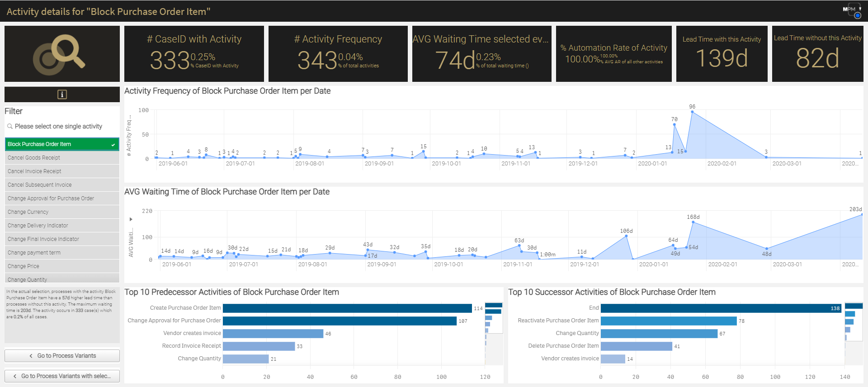Select Cancel Goods Receipt activity
868x387 pixels.
(x=62, y=158)
